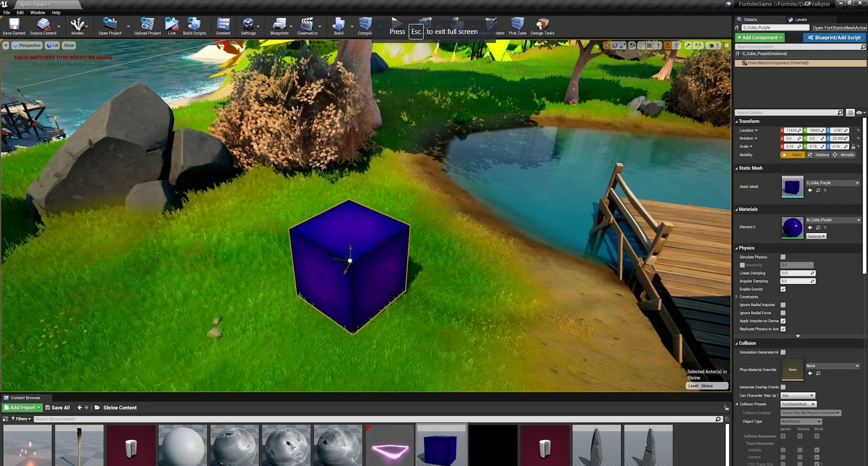Open the Modes toolbar icon
This screenshot has width=868, height=466.
tap(77, 26)
